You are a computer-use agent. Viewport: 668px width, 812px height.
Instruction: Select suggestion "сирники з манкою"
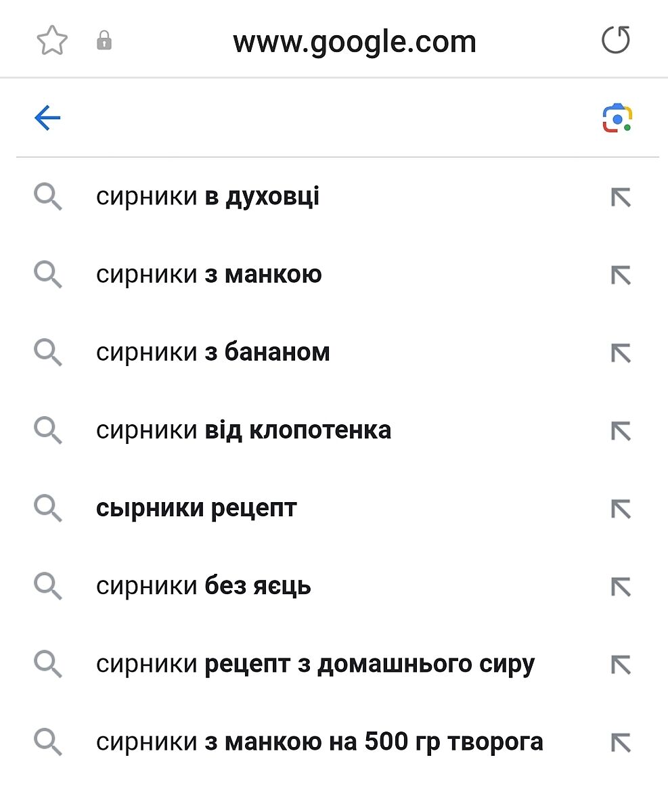point(209,275)
